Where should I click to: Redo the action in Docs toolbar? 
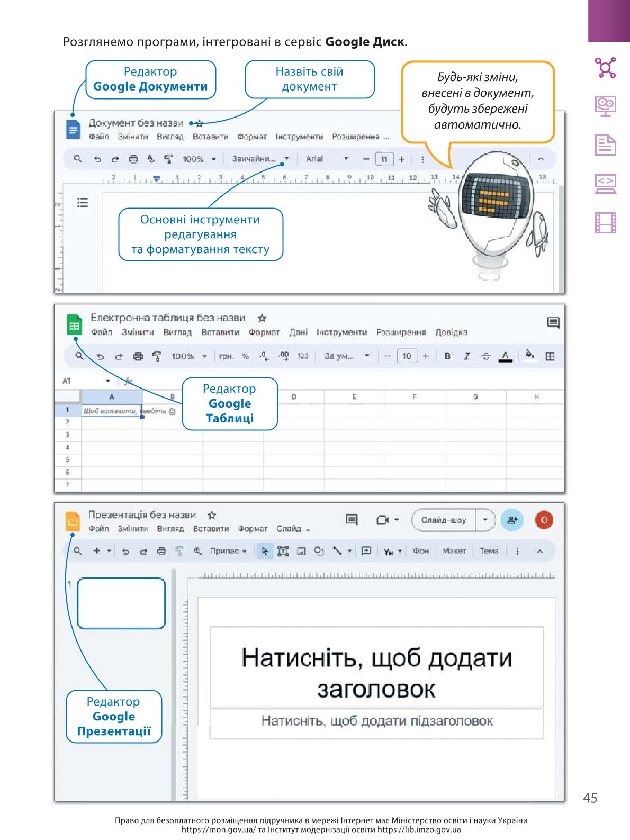tap(115, 159)
